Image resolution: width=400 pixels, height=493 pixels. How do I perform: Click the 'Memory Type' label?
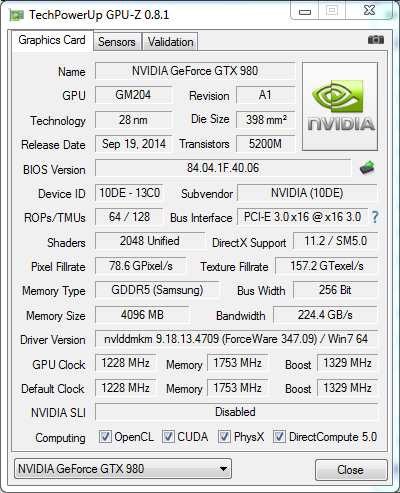pyautogui.click(x=54, y=291)
